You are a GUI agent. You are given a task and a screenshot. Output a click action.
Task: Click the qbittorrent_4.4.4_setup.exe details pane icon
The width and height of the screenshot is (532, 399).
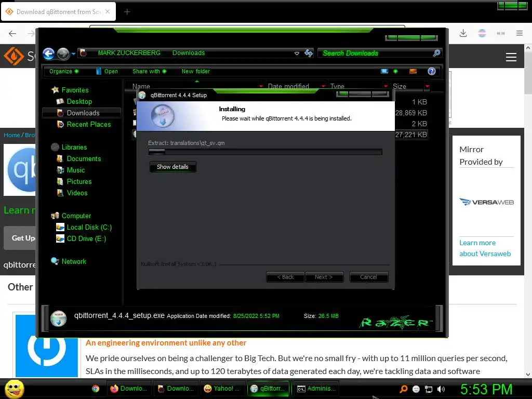pos(58,318)
